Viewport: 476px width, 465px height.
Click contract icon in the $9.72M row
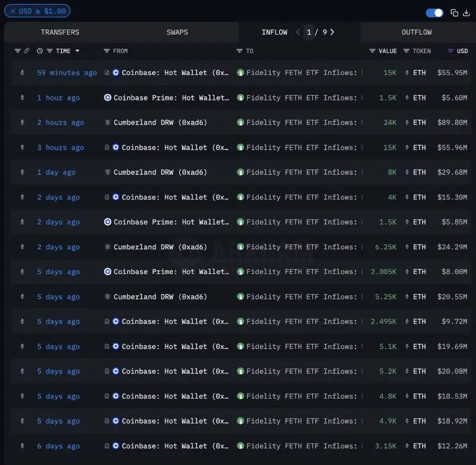[x=107, y=322]
